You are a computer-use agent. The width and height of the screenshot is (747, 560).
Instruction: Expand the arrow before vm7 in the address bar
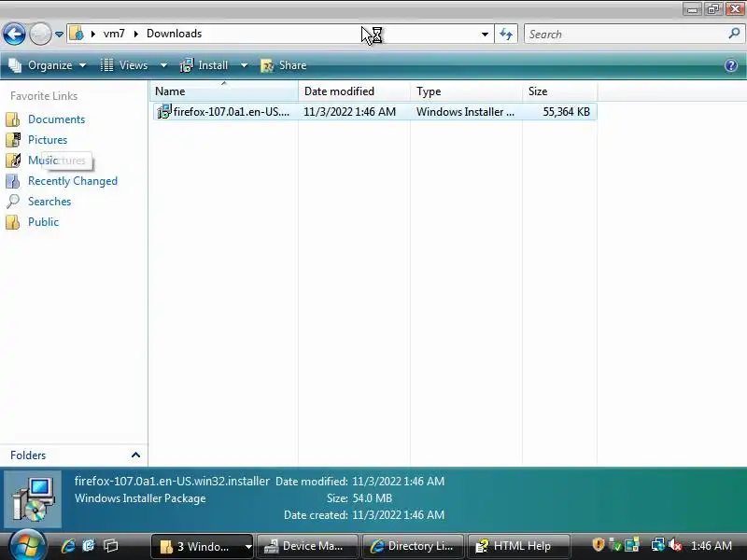[92, 34]
